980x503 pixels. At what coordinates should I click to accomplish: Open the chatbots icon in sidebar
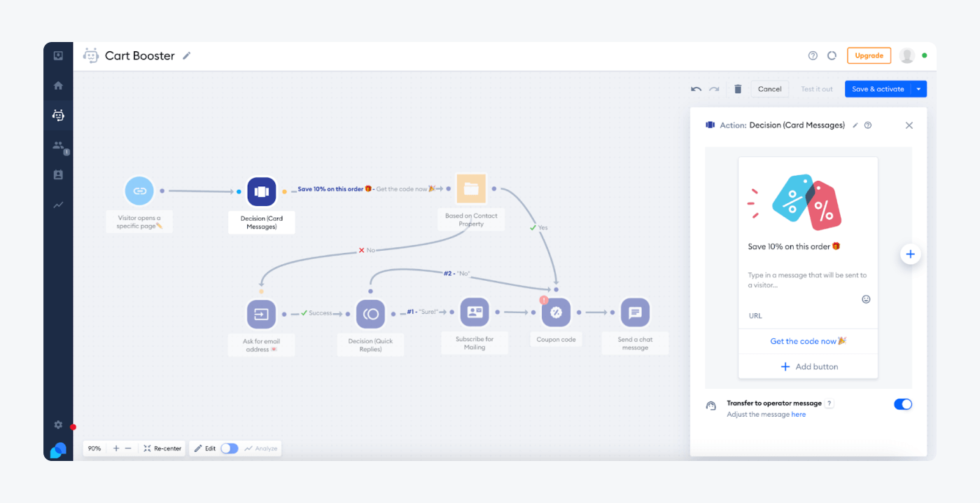click(x=58, y=116)
